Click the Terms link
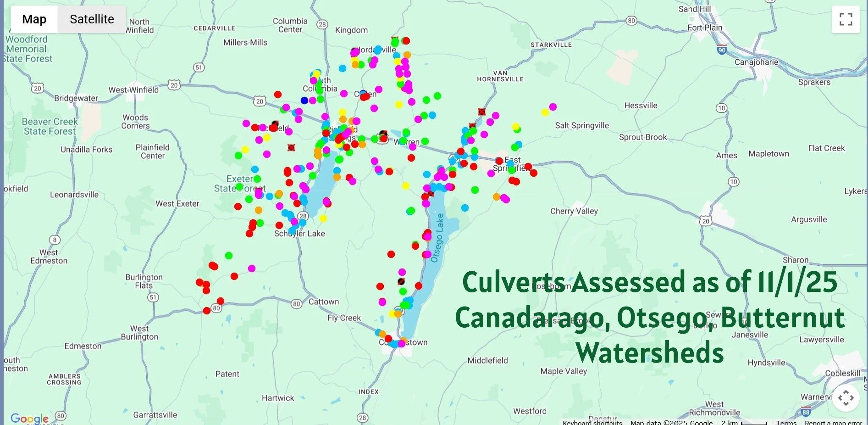This screenshot has height=425, width=868. point(786,422)
